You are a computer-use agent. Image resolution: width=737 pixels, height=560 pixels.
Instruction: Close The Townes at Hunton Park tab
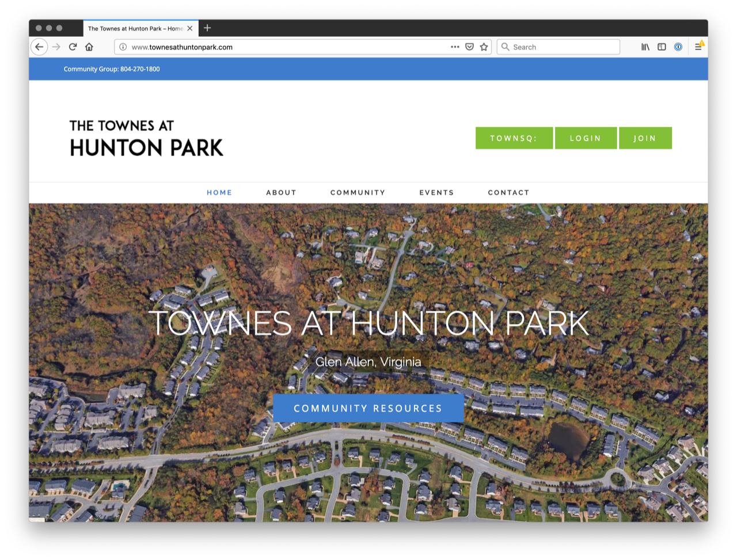190,28
